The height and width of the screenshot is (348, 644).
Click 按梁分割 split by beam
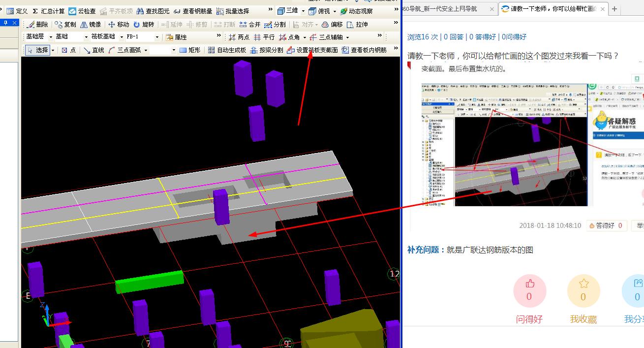pyautogui.click(x=267, y=50)
